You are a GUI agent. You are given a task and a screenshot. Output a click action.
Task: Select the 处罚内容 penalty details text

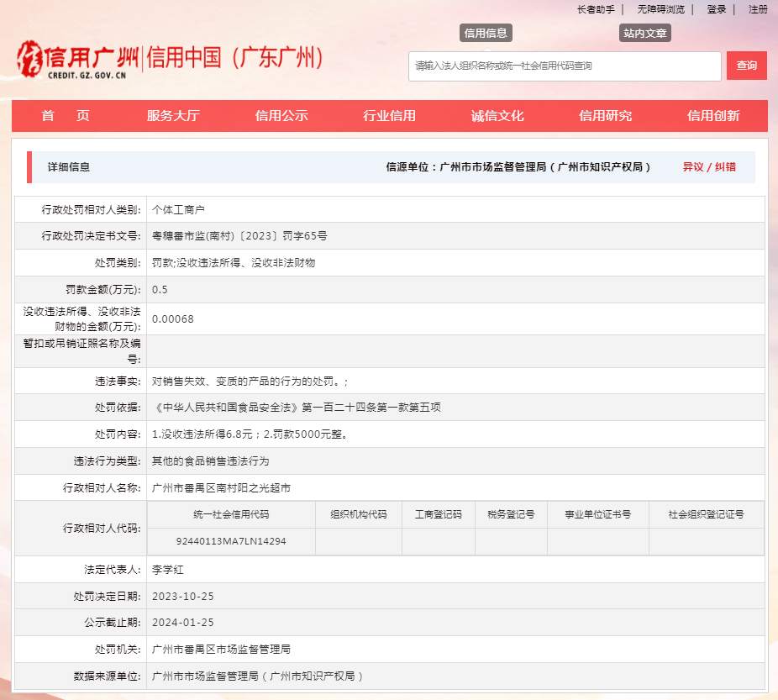250,434
